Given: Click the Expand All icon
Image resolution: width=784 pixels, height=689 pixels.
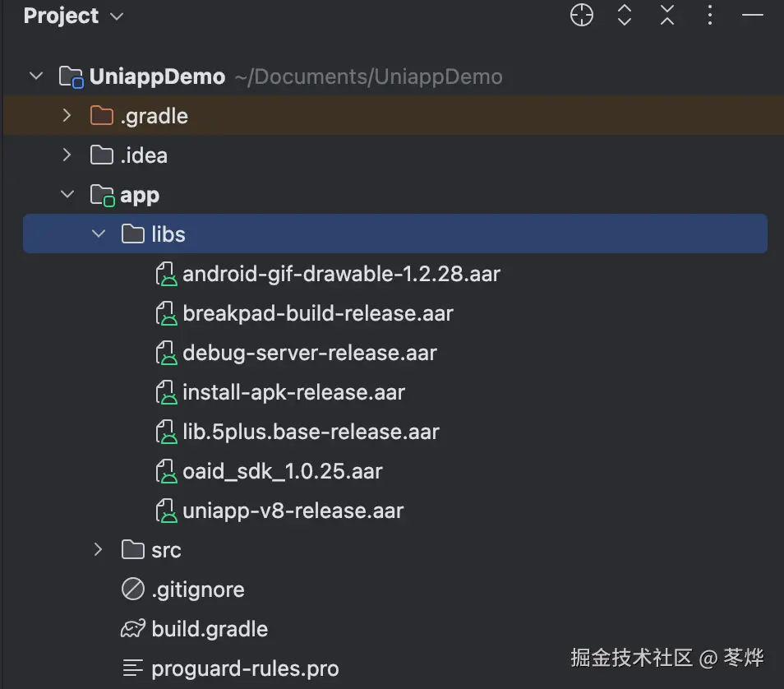Looking at the screenshot, I should click(x=625, y=16).
